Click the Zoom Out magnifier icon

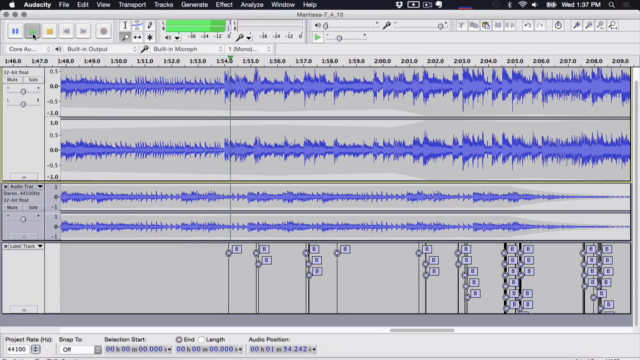click(589, 25)
